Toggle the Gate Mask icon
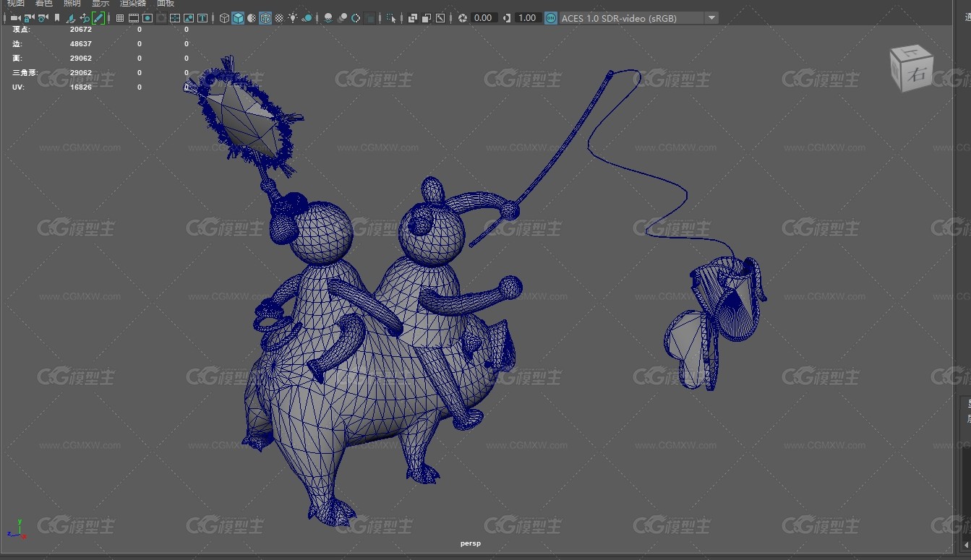Screen dimensions: 971x560 (x=161, y=18)
